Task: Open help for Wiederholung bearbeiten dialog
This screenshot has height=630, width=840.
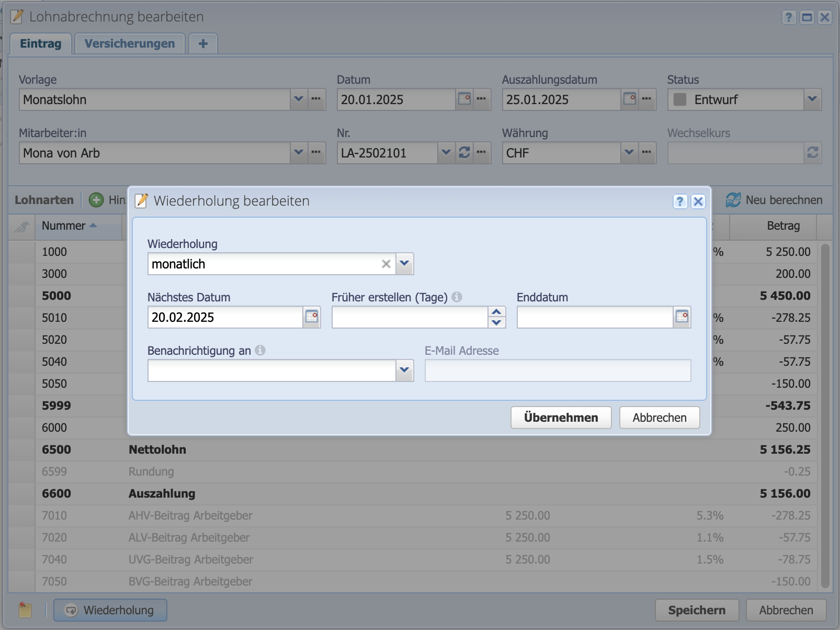Action: [679, 201]
